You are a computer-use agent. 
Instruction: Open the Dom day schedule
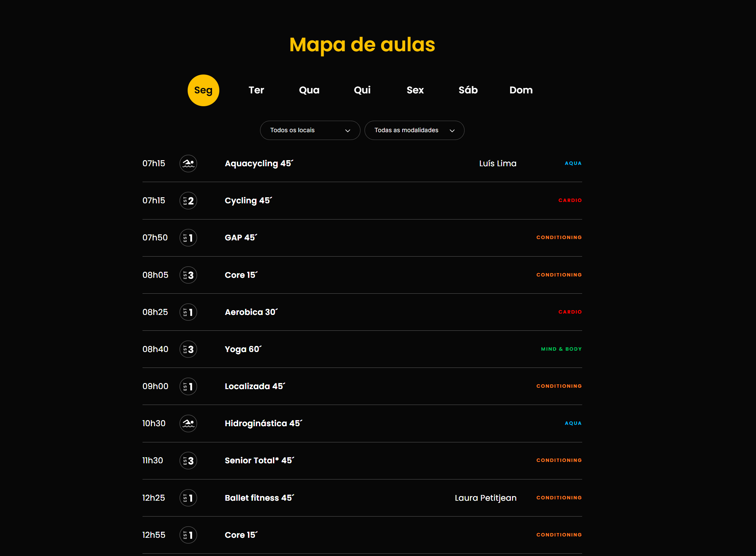(x=521, y=90)
